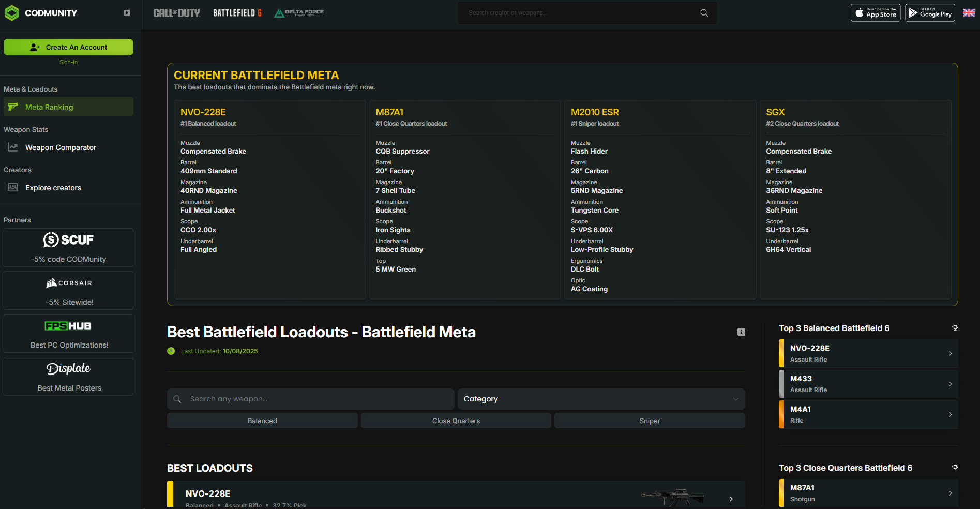Click the S-VPS 6.00X scope text

[592, 230]
